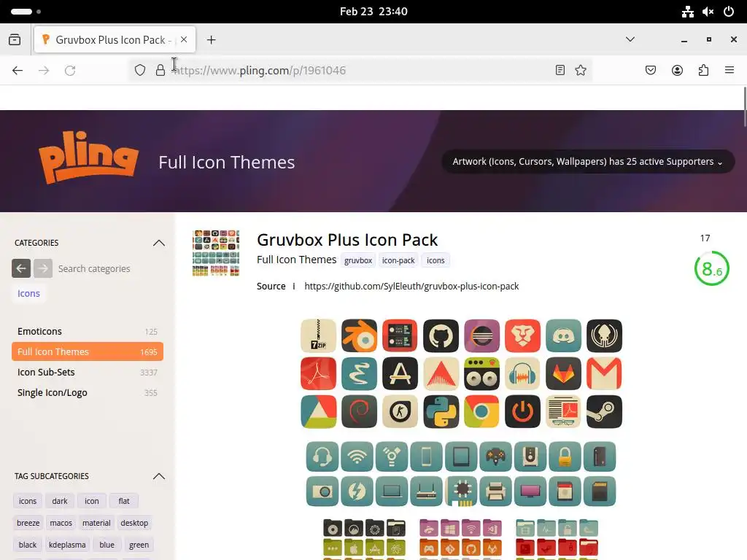Select the Full Icon Themes category
Viewport: 747px width, 560px height.
88,352
